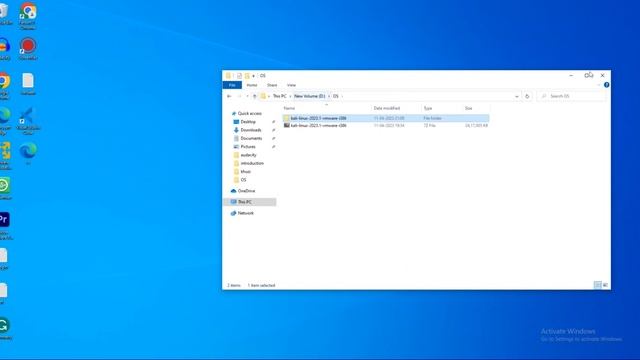Viewport: 640px width, 360px height.
Task: Click the Properties icon in Explorer title bar
Action: coord(240,76)
